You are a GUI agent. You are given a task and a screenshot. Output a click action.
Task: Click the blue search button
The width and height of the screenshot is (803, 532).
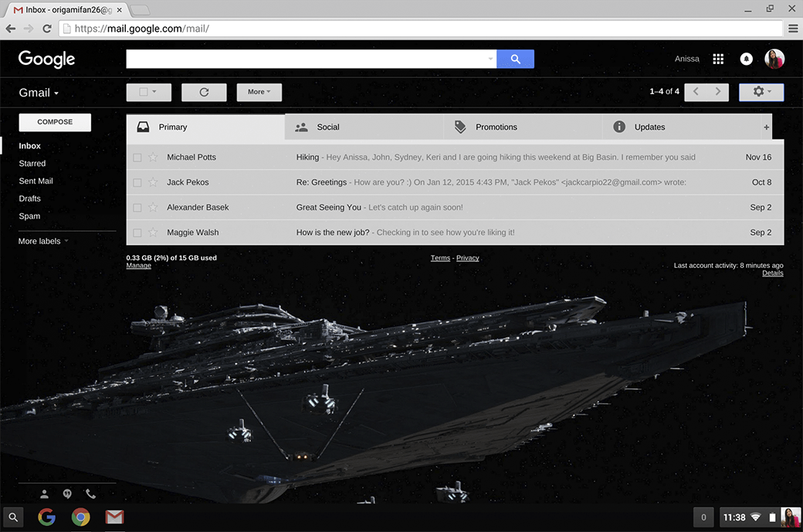point(515,59)
